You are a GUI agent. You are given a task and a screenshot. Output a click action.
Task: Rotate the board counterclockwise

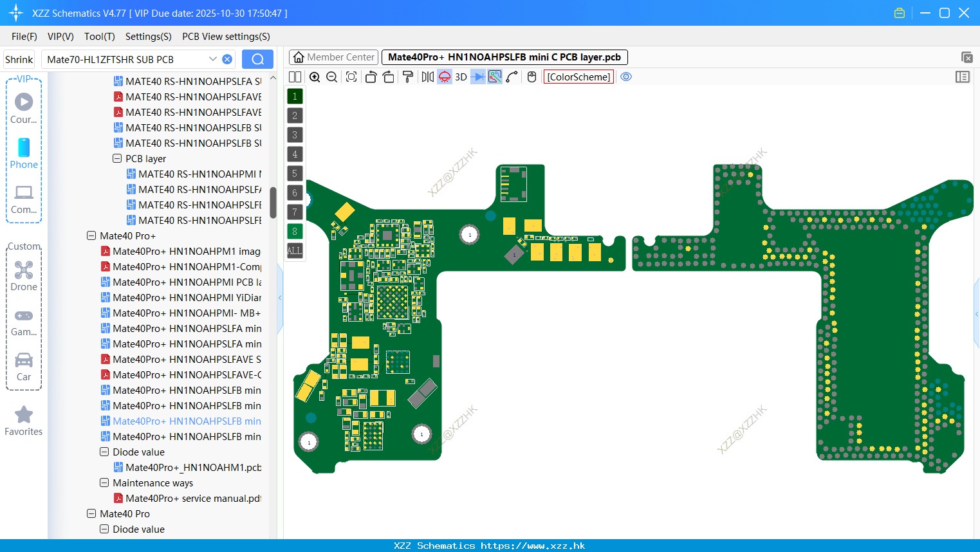coord(371,77)
